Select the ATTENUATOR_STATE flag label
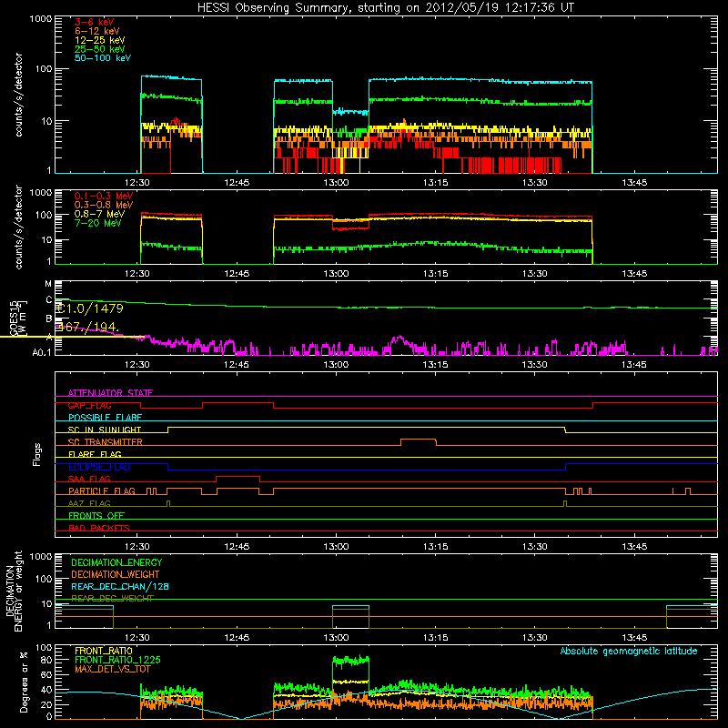The width and height of the screenshot is (728, 728). click(110, 393)
